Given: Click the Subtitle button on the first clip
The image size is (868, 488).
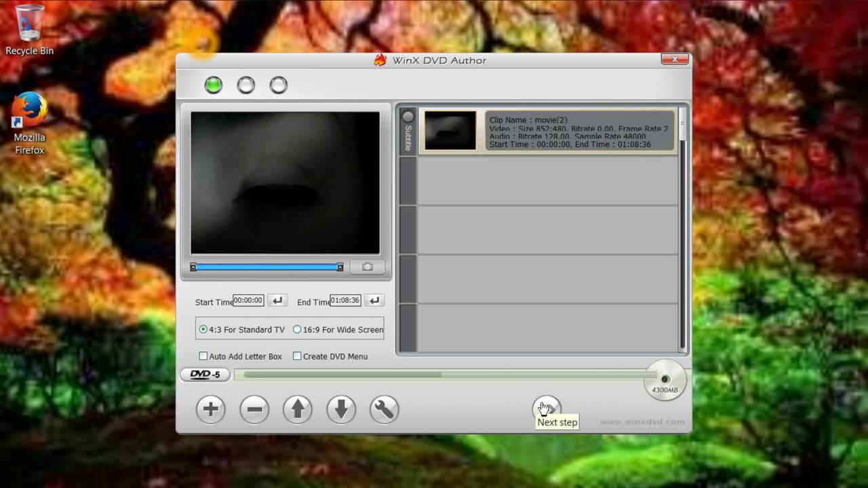Looking at the screenshot, I should pos(408,131).
